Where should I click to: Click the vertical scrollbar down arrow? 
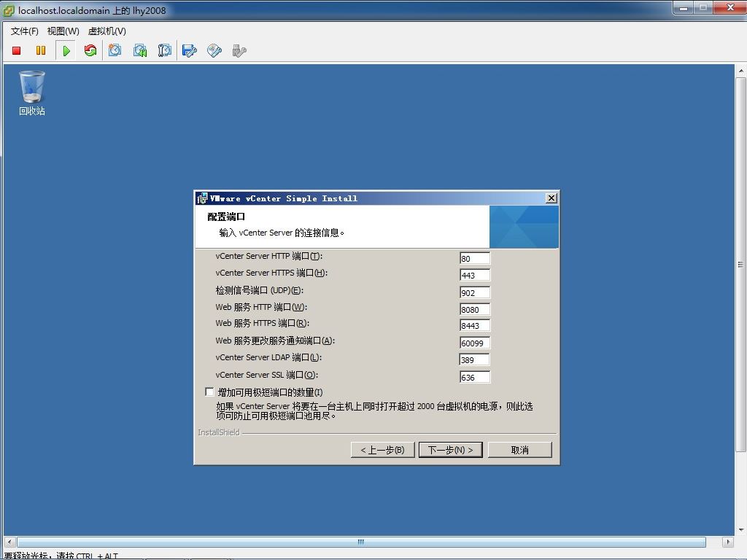coord(740,529)
